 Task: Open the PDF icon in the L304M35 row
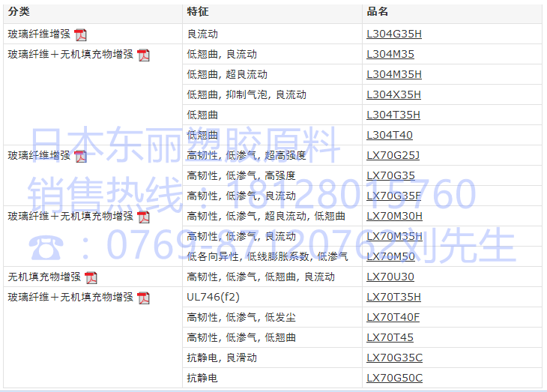coord(143,55)
